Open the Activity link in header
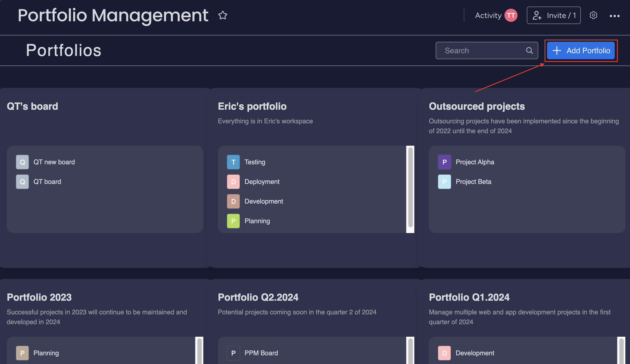 pos(488,15)
